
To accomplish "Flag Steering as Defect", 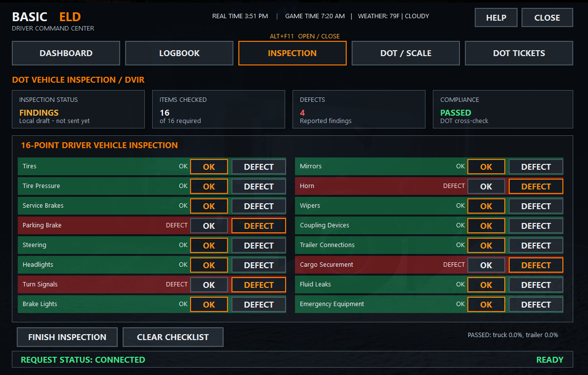I will [x=259, y=246].
